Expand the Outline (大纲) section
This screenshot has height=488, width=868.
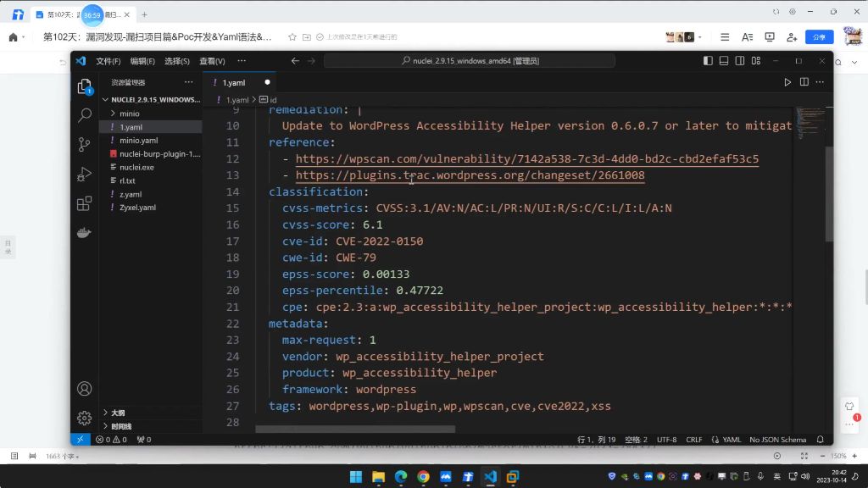[x=151, y=413]
